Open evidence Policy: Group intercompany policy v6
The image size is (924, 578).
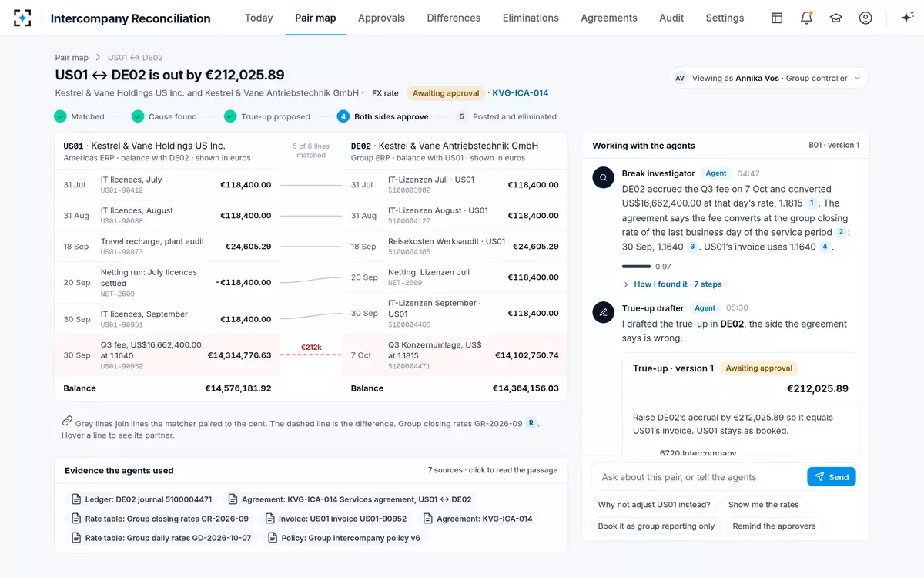[344, 538]
